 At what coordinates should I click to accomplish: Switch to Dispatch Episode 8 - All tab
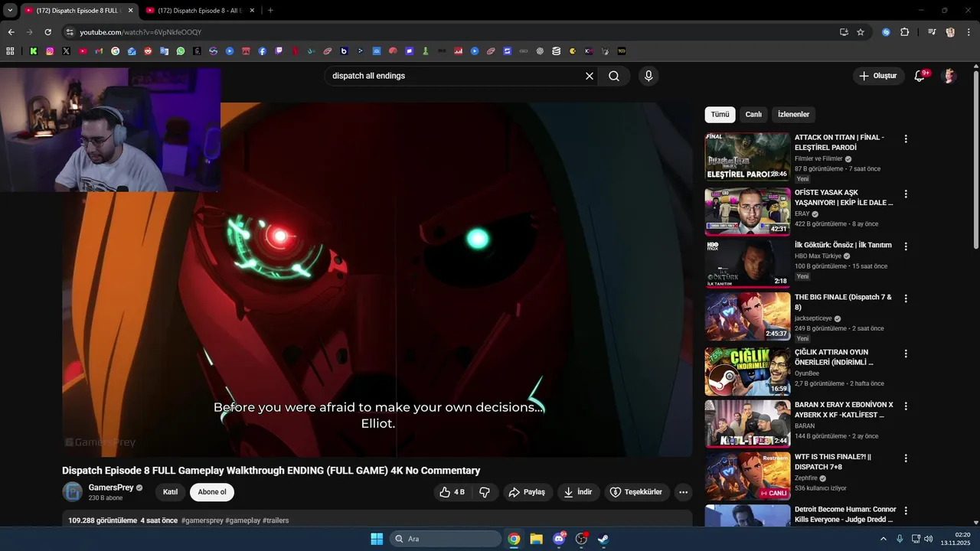pyautogui.click(x=199, y=11)
